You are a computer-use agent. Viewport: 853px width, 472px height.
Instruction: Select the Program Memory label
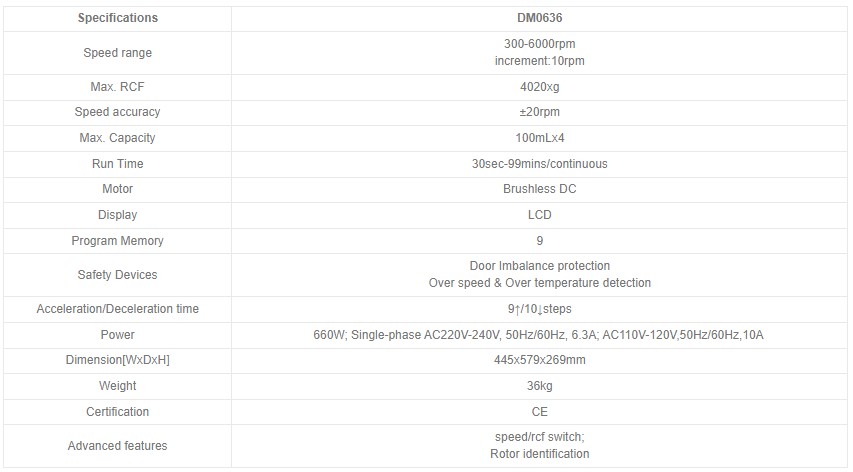117,241
